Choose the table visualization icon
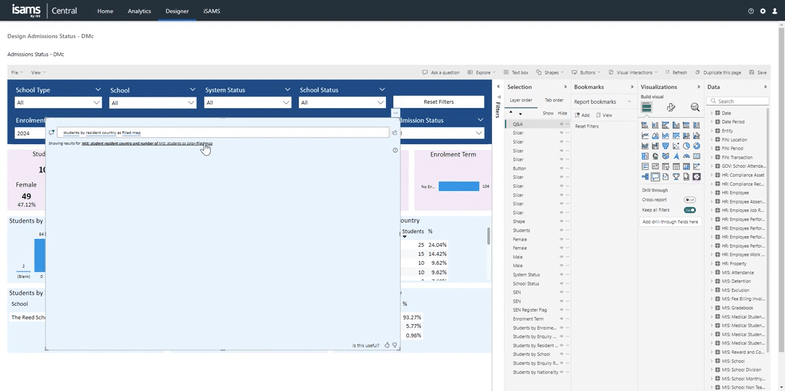Screen dimensions: 785x391 coord(676,167)
